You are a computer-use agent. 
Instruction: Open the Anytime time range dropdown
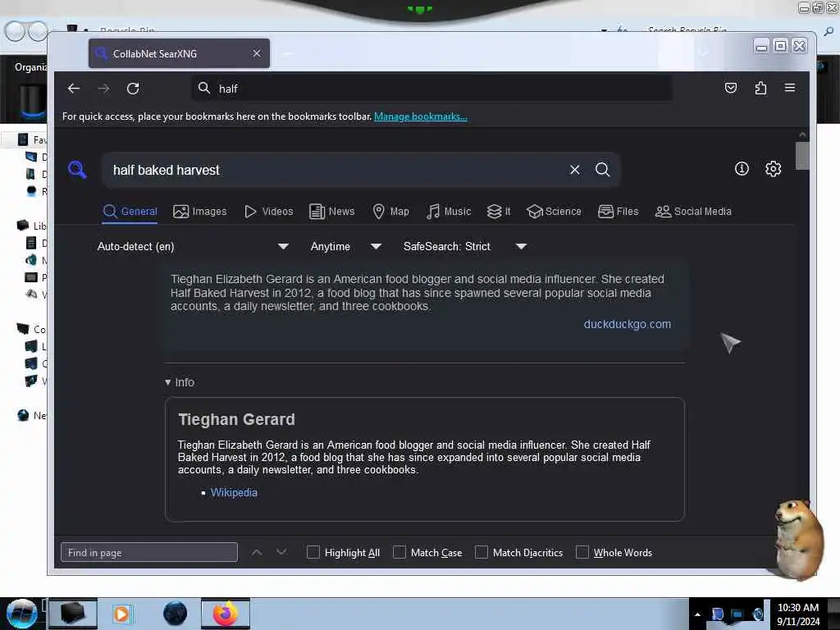[346, 246]
